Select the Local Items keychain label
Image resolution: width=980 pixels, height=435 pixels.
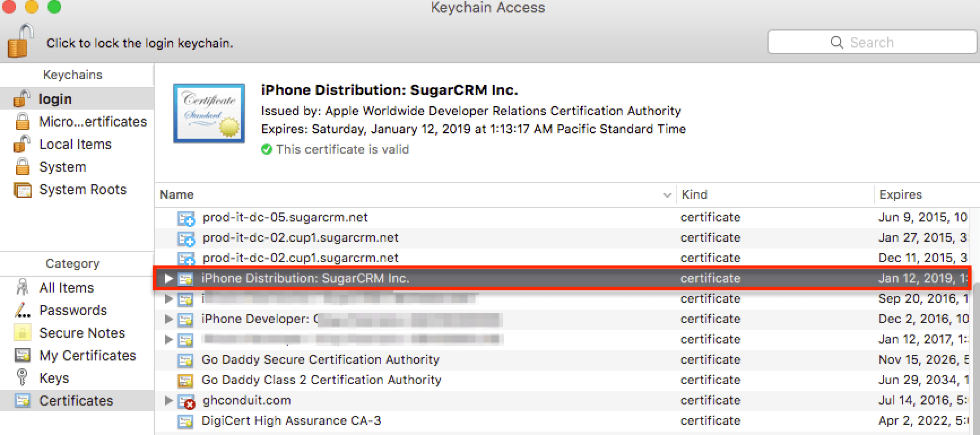75,144
